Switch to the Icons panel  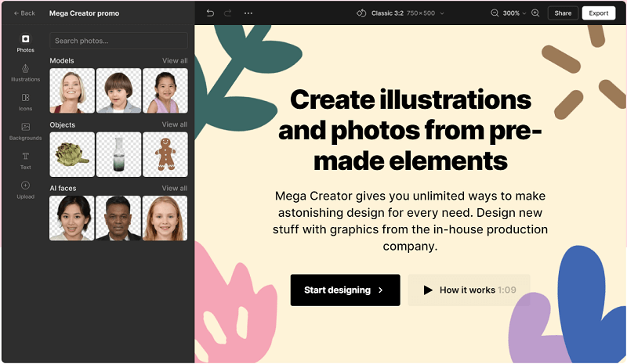tap(25, 102)
